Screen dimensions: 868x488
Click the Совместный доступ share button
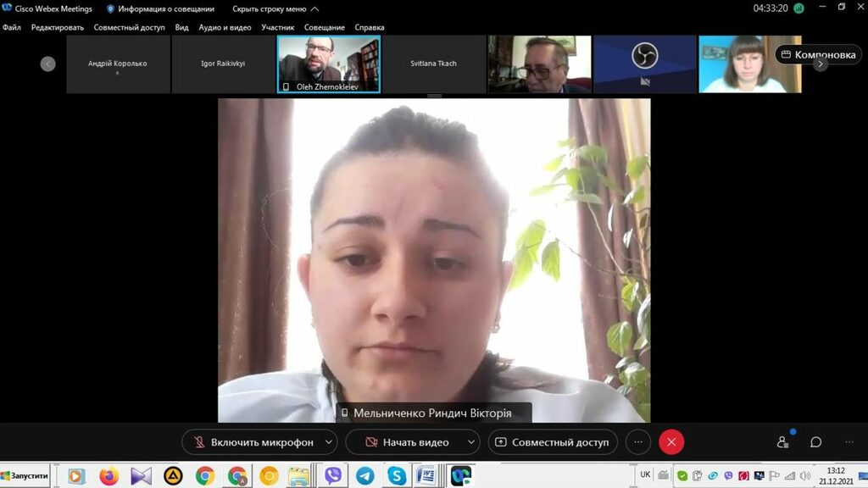pyautogui.click(x=552, y=442)
